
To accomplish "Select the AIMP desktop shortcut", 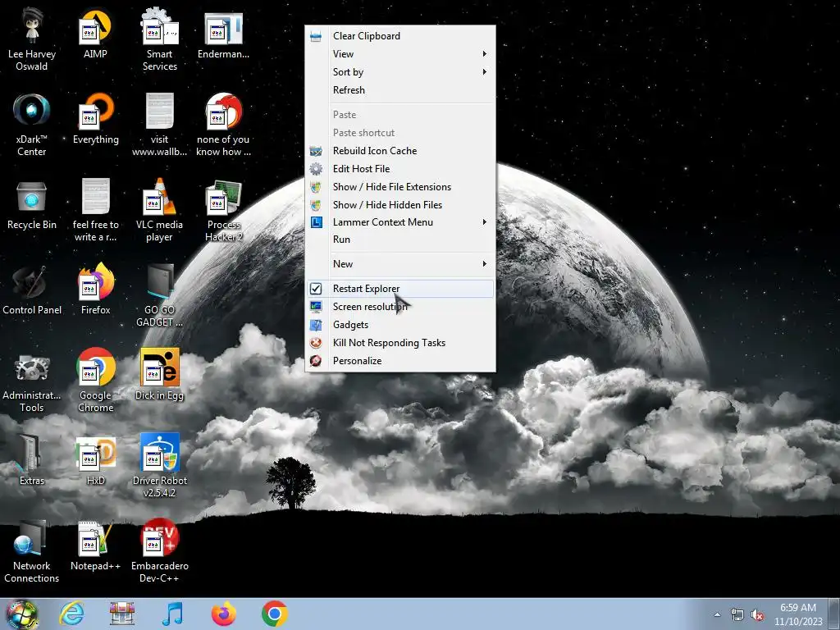I will [x=95, y=33].
